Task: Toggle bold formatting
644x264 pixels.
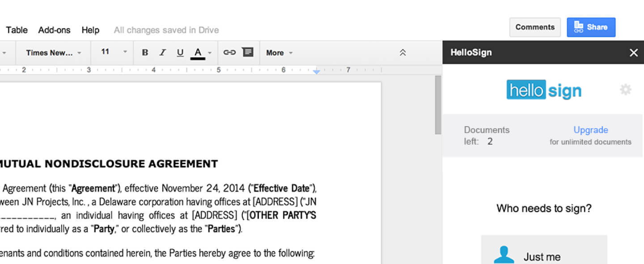Action: pyautogui.click(x=145, y=52)
